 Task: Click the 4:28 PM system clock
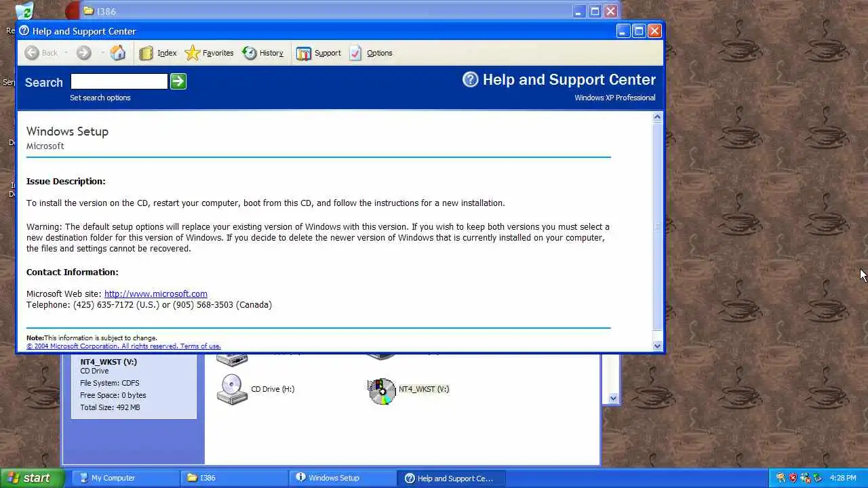click(x=843, y=478)
